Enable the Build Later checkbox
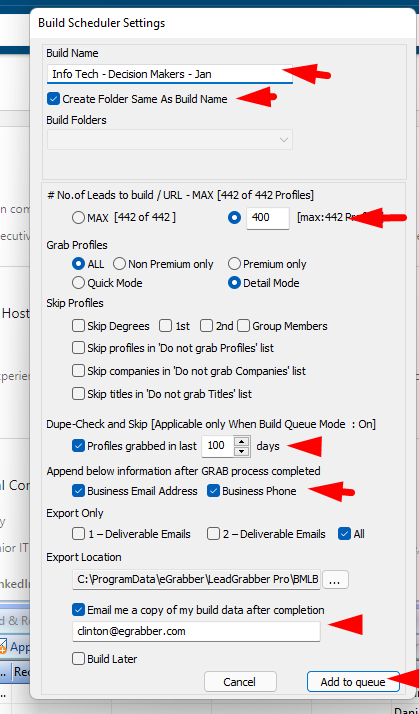 [x=78, y=659]
